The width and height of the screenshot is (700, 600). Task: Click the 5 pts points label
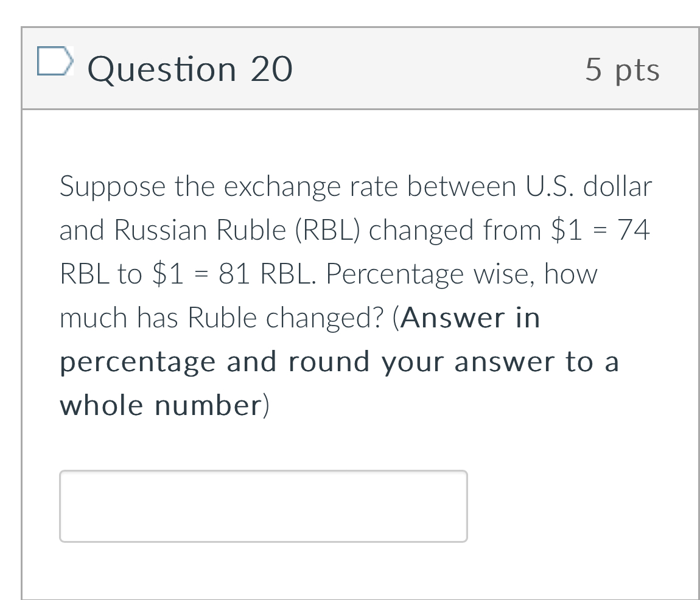pyautogui.click(x=622, y=69)
